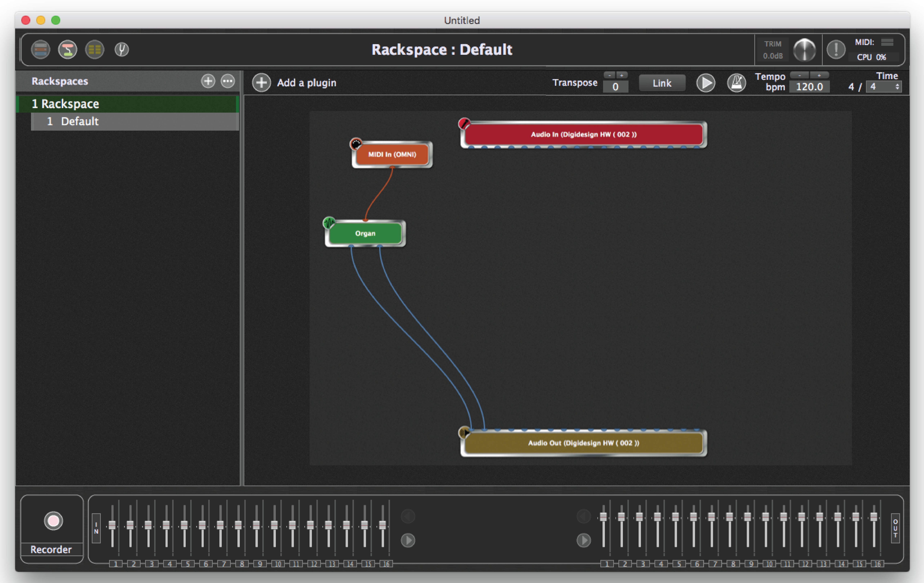Select the Audio In Digidesign block
The image size is (924, 583).
point(584,134)
